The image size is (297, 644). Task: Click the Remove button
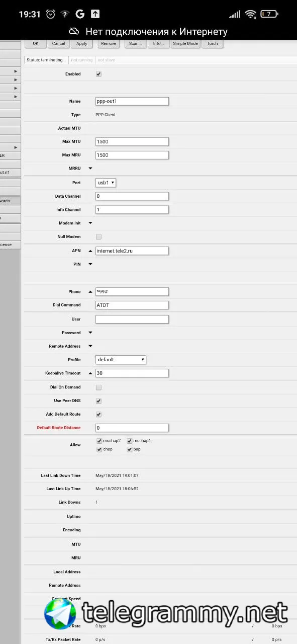[109, 44]
